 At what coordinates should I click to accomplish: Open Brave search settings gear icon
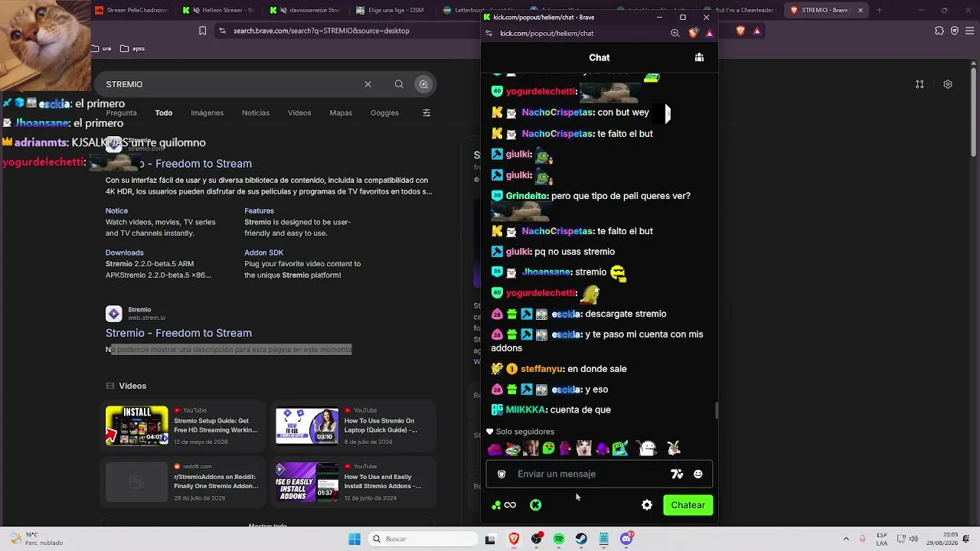948,84
